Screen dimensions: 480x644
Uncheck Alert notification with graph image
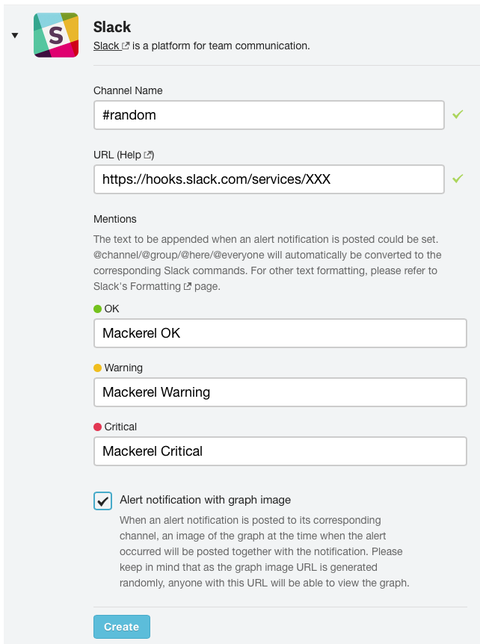[x=103, y=501]
